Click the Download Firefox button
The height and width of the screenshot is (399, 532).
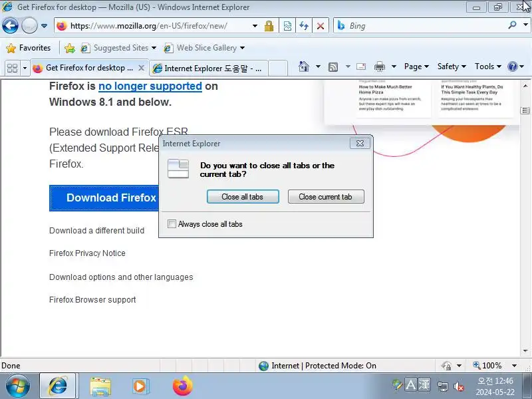click(x=104, y=198)
